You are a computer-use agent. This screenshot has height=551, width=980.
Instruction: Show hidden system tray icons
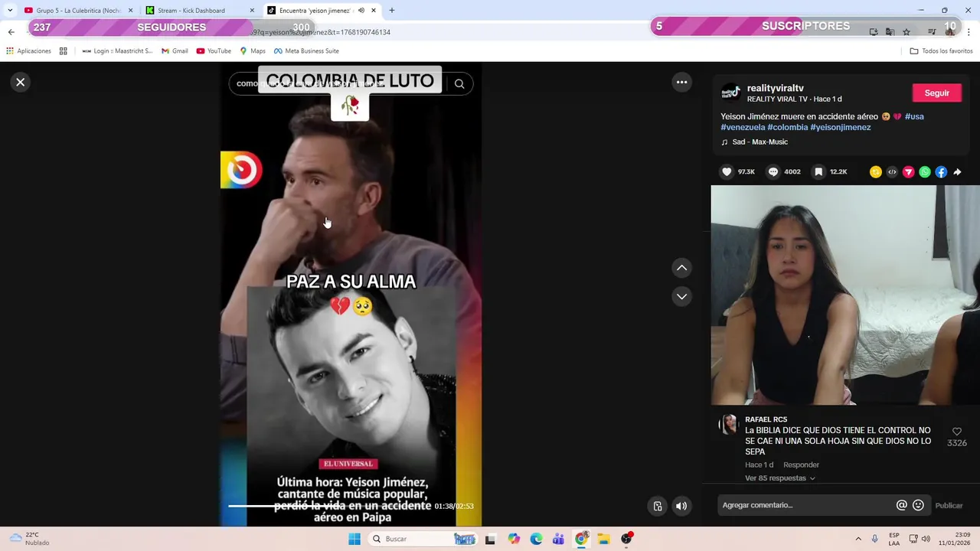pos(858,539)
